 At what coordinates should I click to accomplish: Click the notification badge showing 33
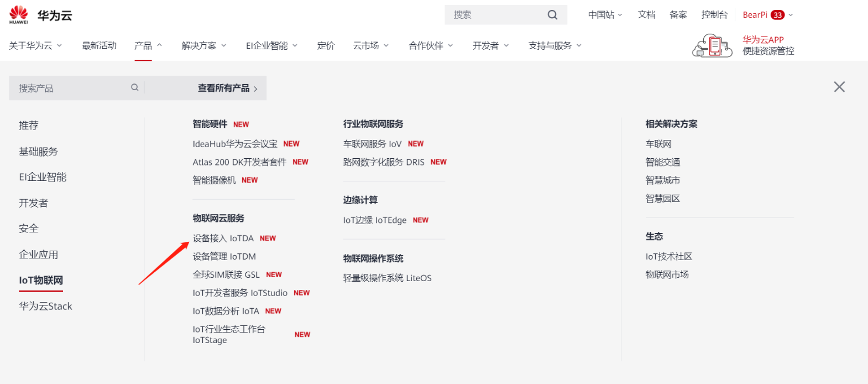pyautogui.click(x=778, y=15)
